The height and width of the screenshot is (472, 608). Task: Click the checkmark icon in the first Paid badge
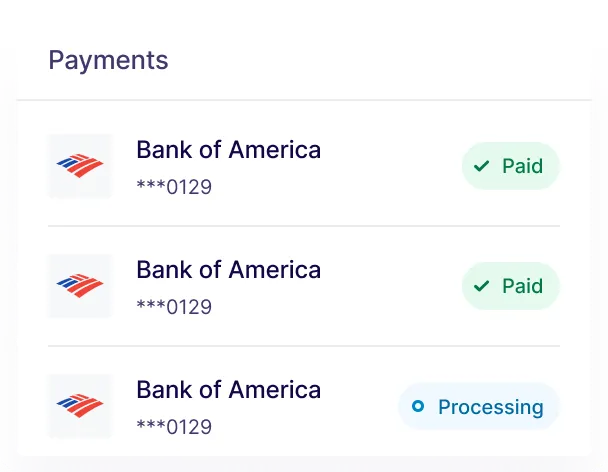pos(482,166)
